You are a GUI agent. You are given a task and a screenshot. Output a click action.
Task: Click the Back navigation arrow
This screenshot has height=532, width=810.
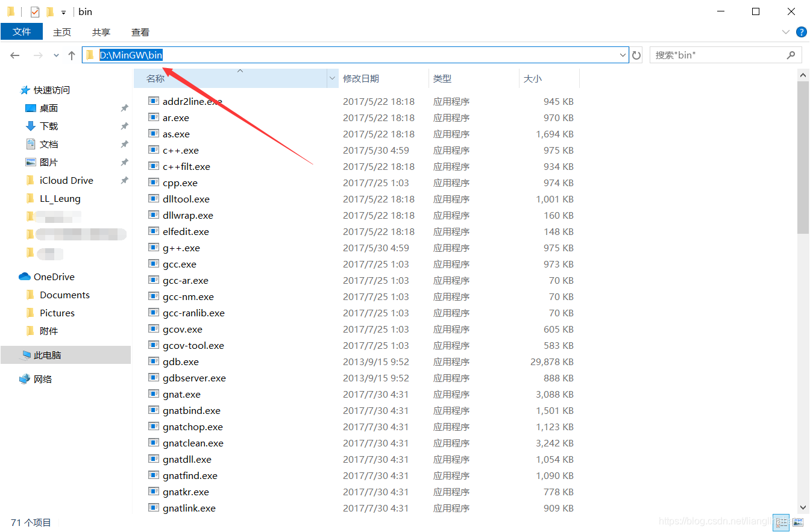click(15, 55)
